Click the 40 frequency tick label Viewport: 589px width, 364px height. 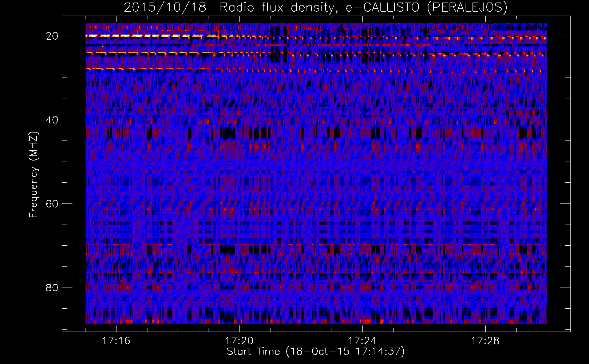click(x=52, y=120)
